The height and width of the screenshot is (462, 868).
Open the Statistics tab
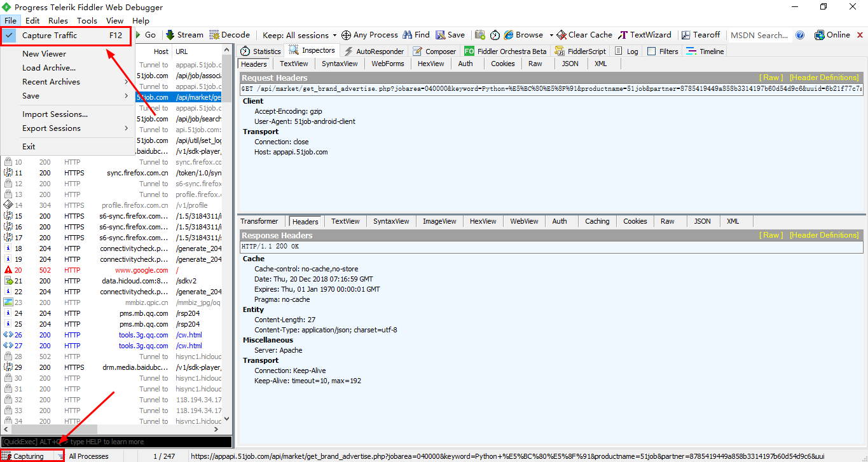(x=261, y=51)
